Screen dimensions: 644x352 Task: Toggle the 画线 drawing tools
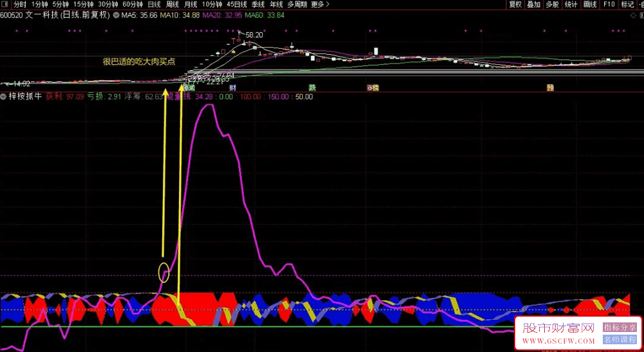tap(589, 4)
